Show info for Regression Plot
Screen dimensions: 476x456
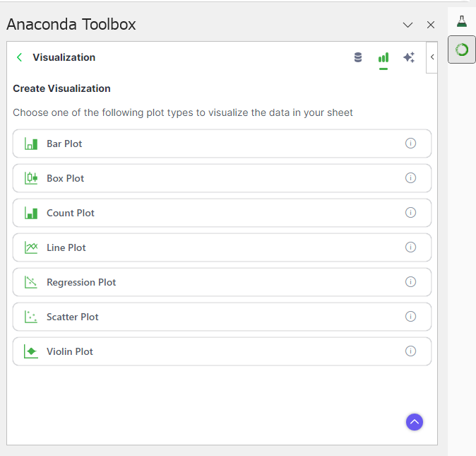[x=410, y=281]
